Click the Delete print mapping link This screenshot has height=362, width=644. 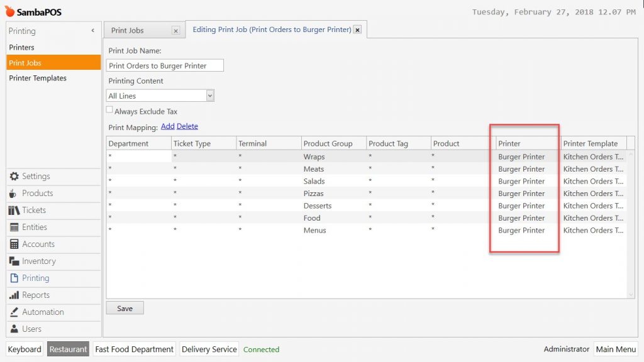tap(187, 126)
